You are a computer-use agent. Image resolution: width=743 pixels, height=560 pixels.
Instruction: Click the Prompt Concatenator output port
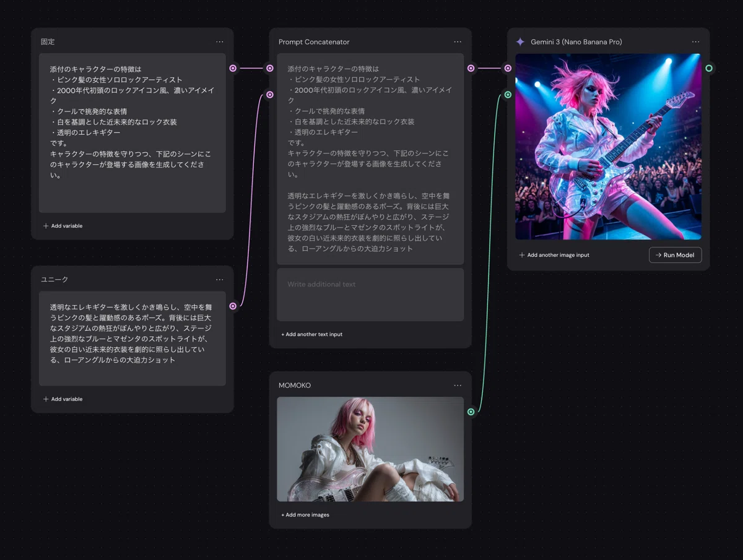coord(471,68)
